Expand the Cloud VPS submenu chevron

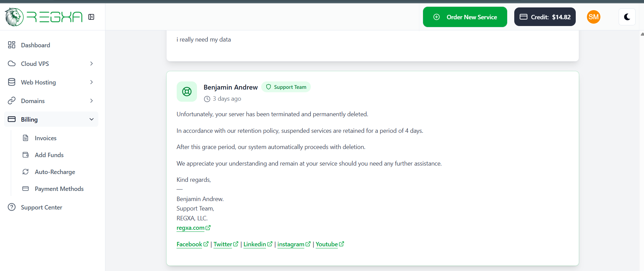92,64
